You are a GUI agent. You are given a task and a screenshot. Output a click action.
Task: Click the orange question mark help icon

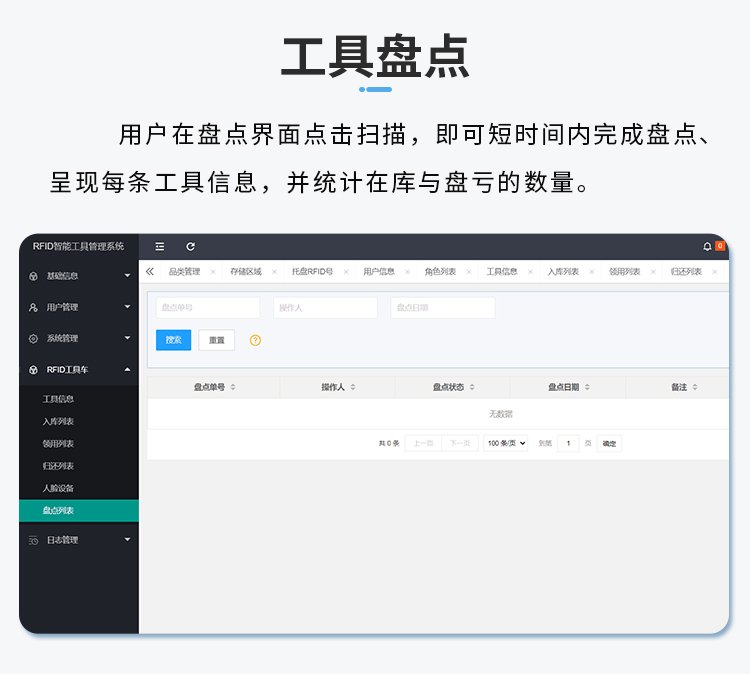pyautogui.click(x=255, y=340)
